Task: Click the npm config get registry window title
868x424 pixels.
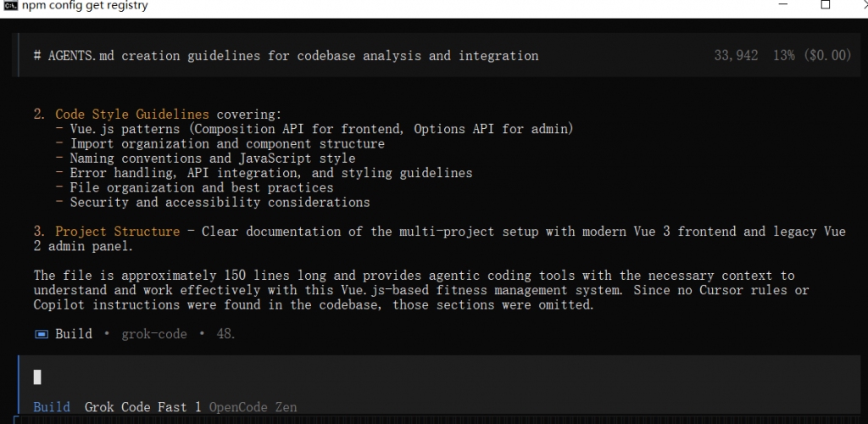Action: coord(86,6)
